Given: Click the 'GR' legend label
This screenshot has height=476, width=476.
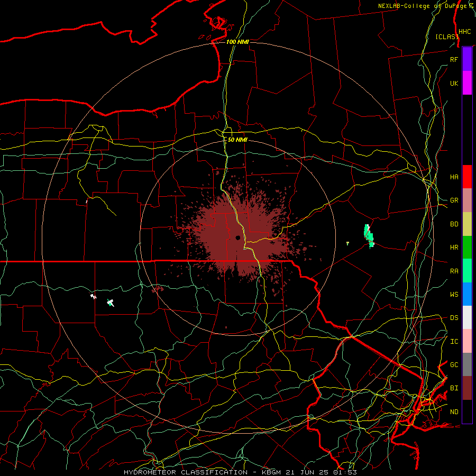Looking at the screenshot, I should click(454, 200).
